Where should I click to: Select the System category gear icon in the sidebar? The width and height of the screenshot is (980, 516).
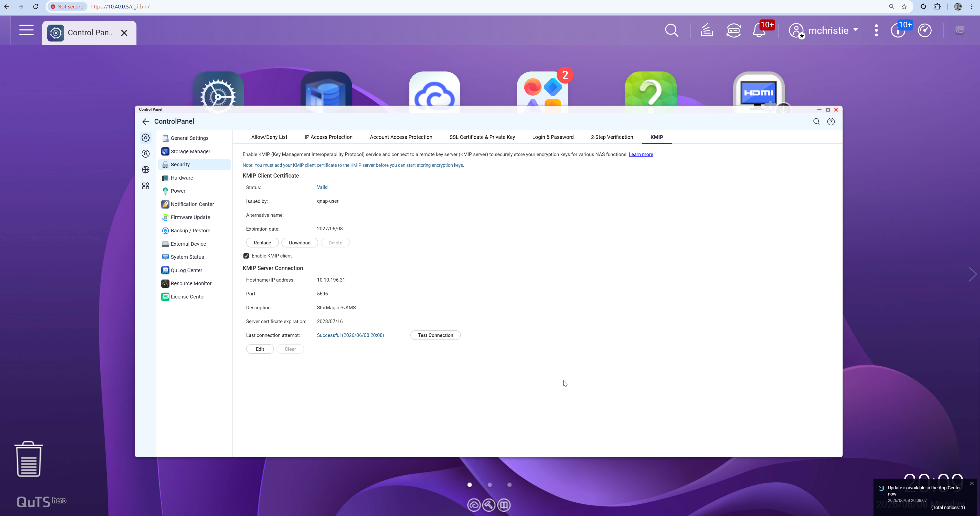[x=146, y=138]
